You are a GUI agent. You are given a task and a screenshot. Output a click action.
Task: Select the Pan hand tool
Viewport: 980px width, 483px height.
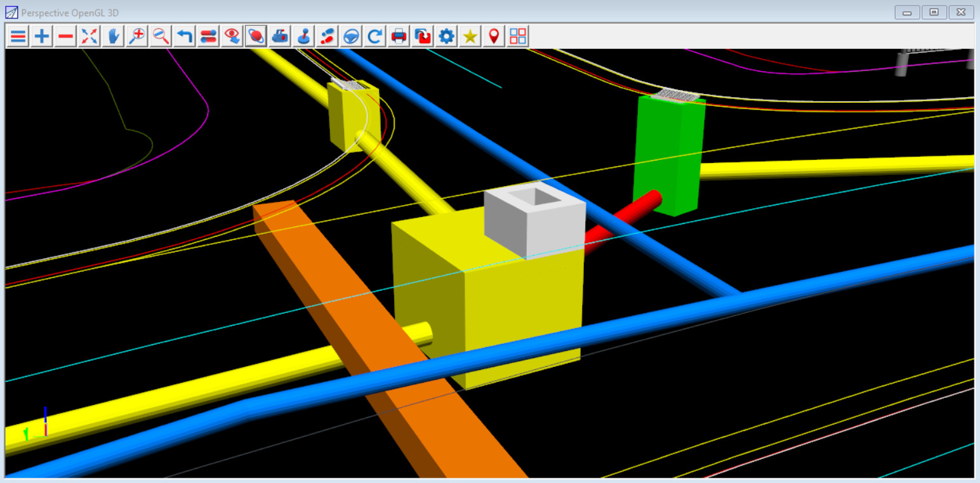pos(112,36)
